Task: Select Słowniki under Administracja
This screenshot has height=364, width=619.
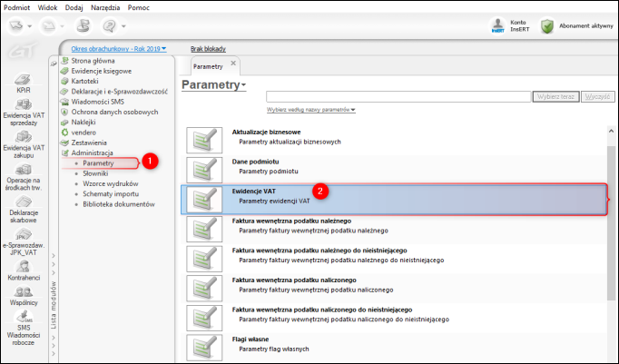Action: point(95,173)
